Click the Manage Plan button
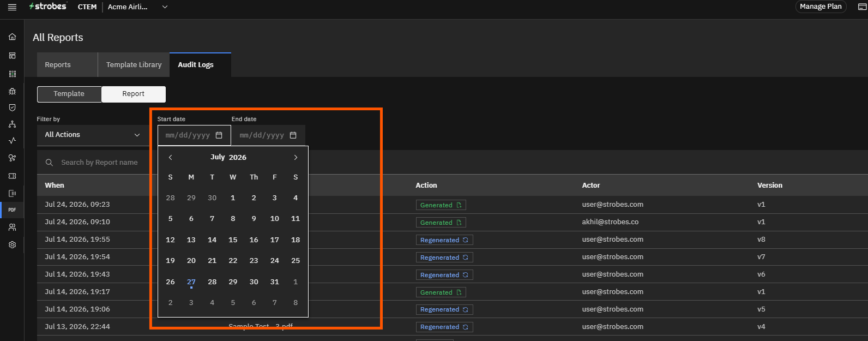 coord(821,7)
